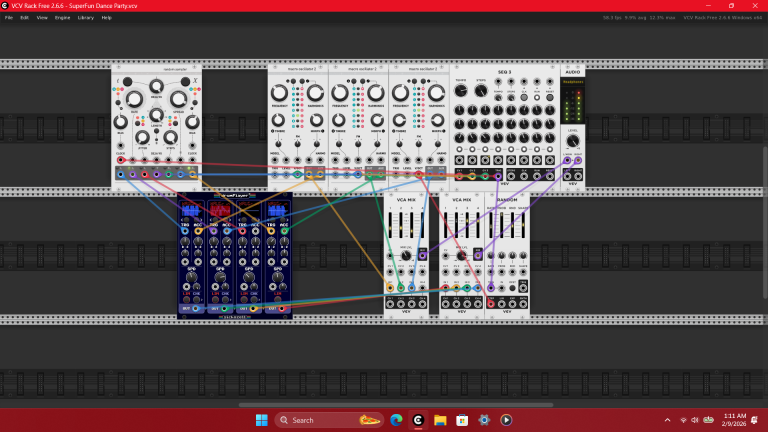Click RANDOM module STEP red output jack
Image resolution: width=768 pixels, height=432 pixels.
point(491,304)
